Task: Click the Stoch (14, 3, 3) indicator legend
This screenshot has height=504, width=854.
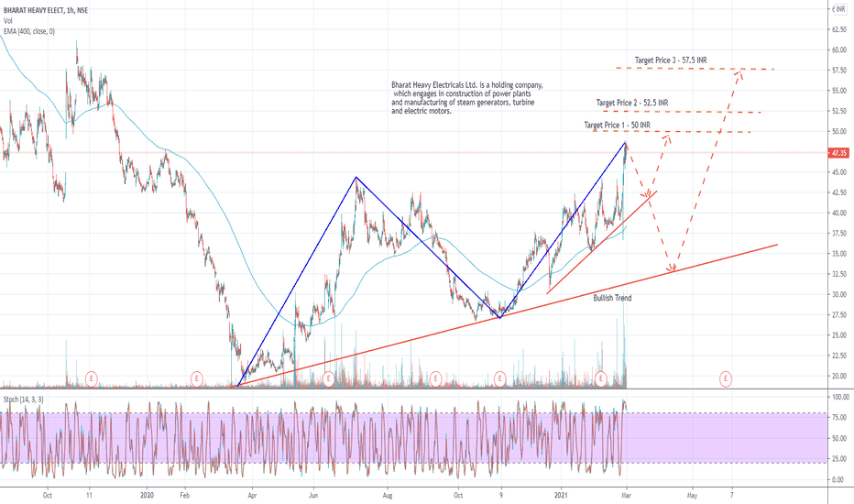Action: [24, 400]
